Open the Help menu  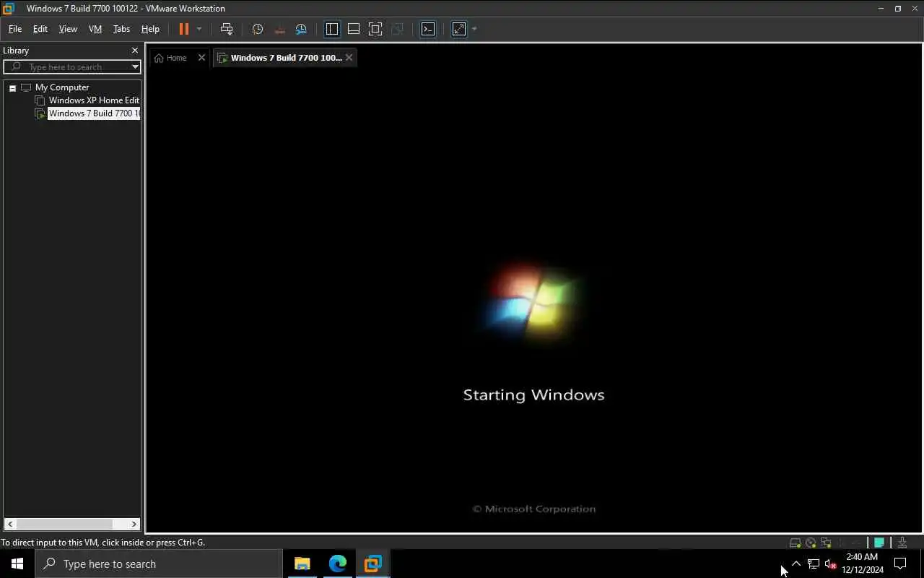point(150,29)
